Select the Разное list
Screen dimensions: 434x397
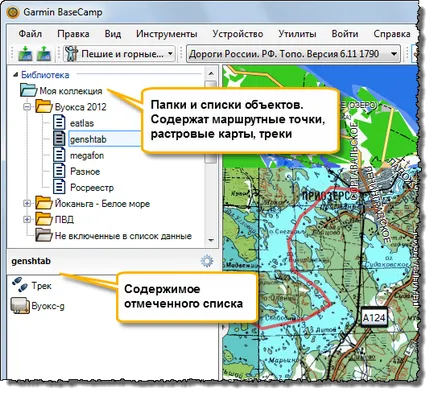(85, 172)
